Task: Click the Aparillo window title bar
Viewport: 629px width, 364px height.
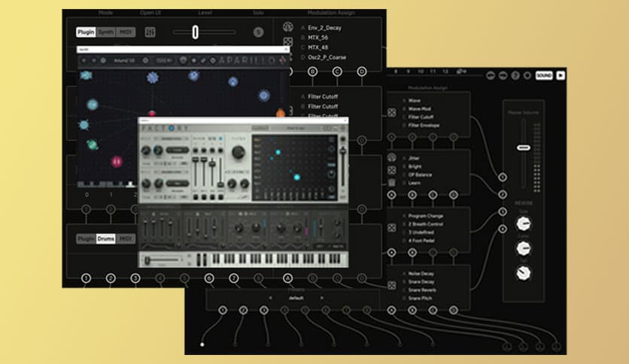Action: [x=183, y=50]
